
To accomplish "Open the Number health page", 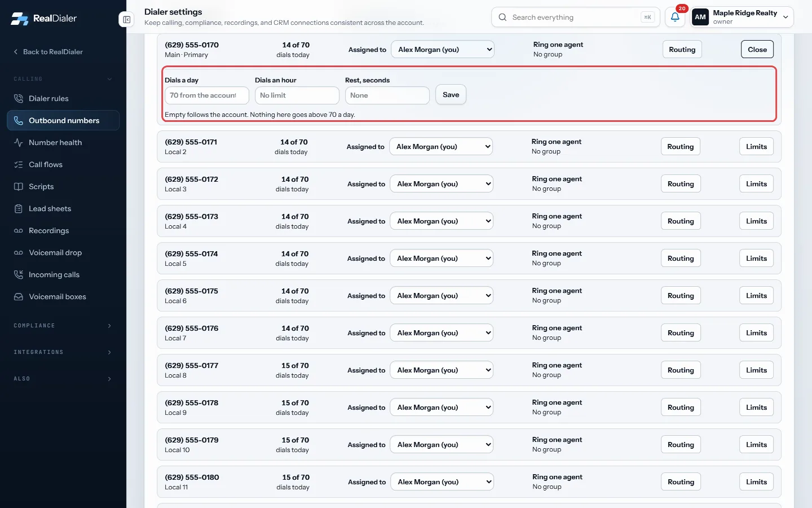I will 63,142.
